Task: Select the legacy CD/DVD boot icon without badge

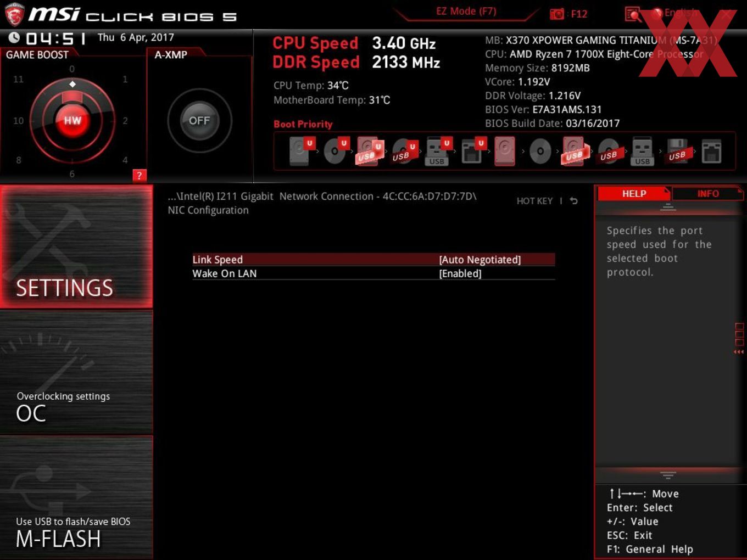Action: [x=540, y=151]
